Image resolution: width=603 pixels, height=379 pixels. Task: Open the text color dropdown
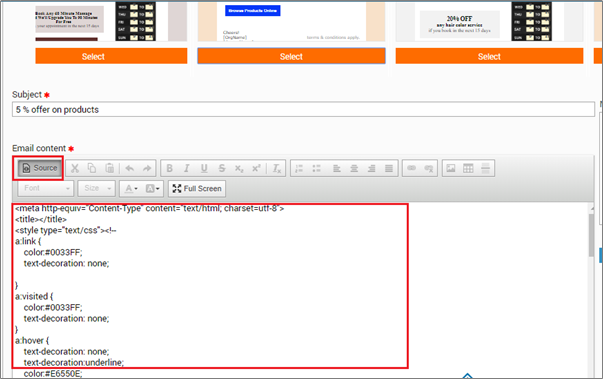pos(131,188)
